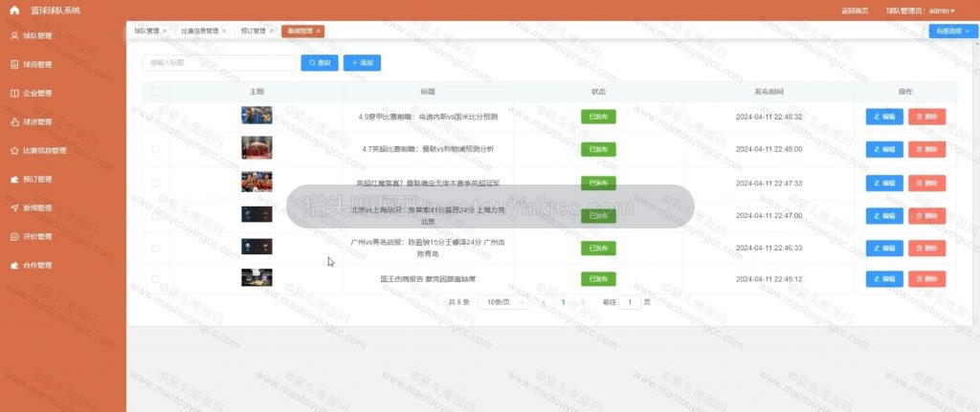
Task: Delete the news posted at 22:45:12
Action: tap(926, 279)
